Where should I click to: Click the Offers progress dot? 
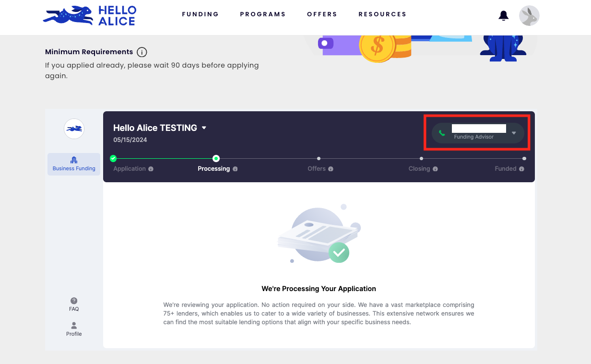tap(319, 158)
